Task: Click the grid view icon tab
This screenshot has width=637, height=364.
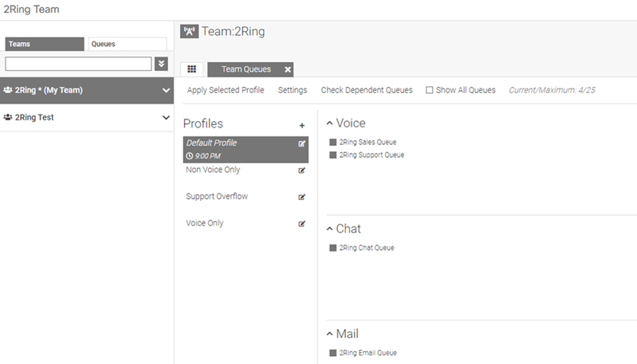Action: tap(191, 69)
